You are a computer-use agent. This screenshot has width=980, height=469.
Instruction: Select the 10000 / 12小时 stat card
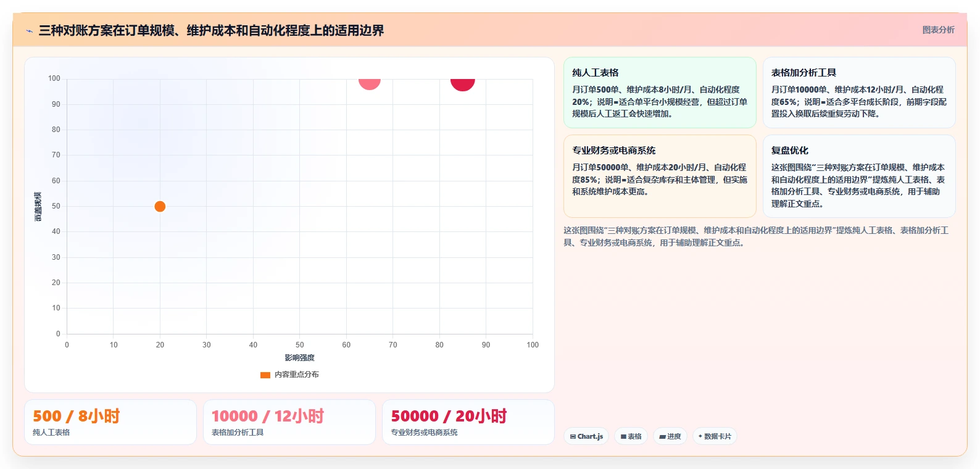pos(289,422)
